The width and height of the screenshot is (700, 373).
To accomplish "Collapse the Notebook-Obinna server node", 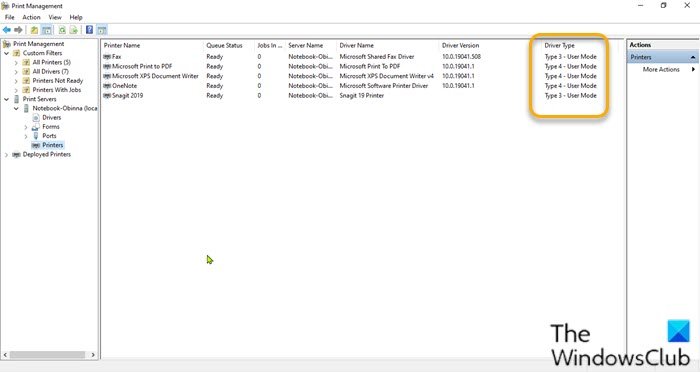I will pyautogui.click(x=16, y=108).
